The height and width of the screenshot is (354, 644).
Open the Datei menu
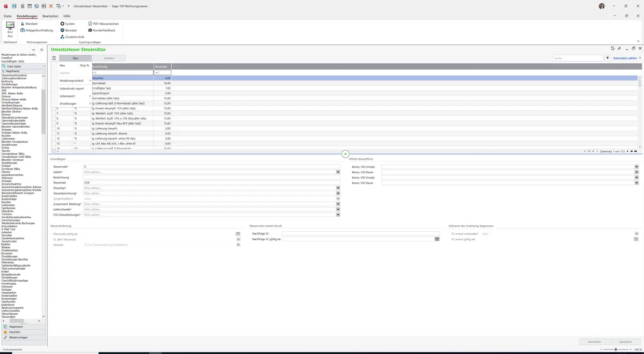tap(8, 16)
